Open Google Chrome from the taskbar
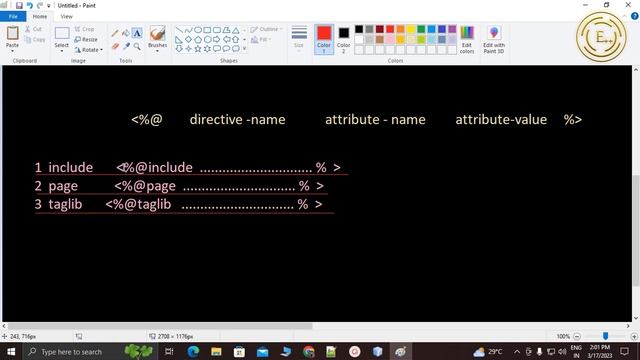 [309, 351]
